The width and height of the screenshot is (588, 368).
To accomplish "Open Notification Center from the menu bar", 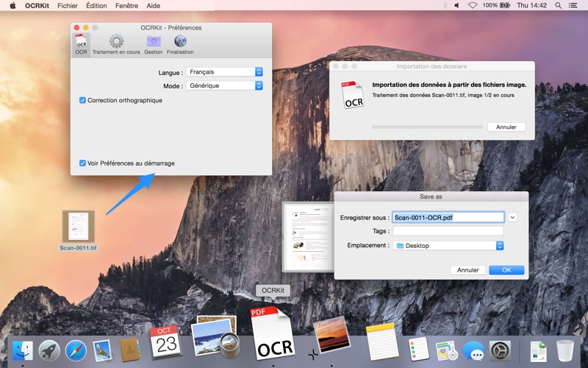I will tap(573, 5).
